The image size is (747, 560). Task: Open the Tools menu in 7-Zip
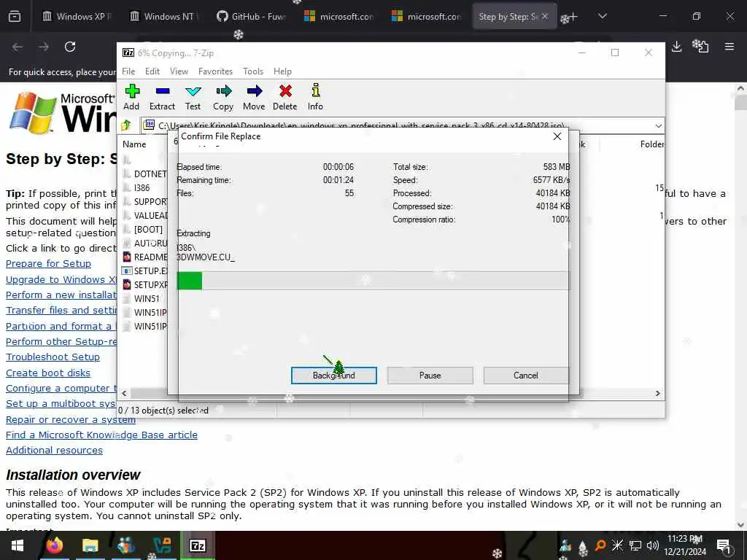pos(253,71)
